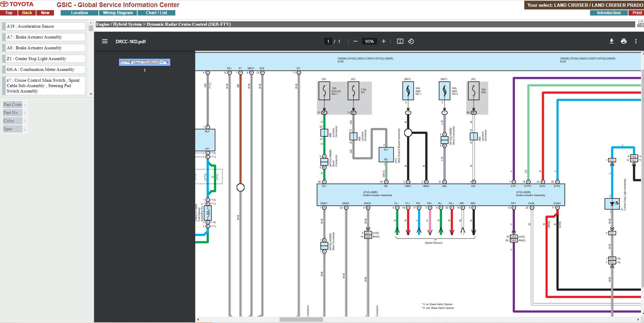This screenshot has height=323, width=644.
Task: Click the Spec label
Action: pyautogui.click(x=12, y=129)
